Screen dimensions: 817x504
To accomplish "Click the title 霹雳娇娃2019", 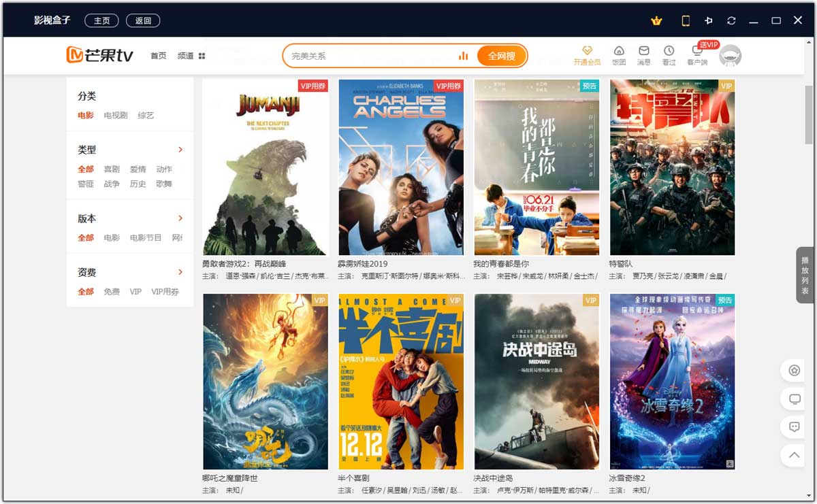I will coord(363,264).
